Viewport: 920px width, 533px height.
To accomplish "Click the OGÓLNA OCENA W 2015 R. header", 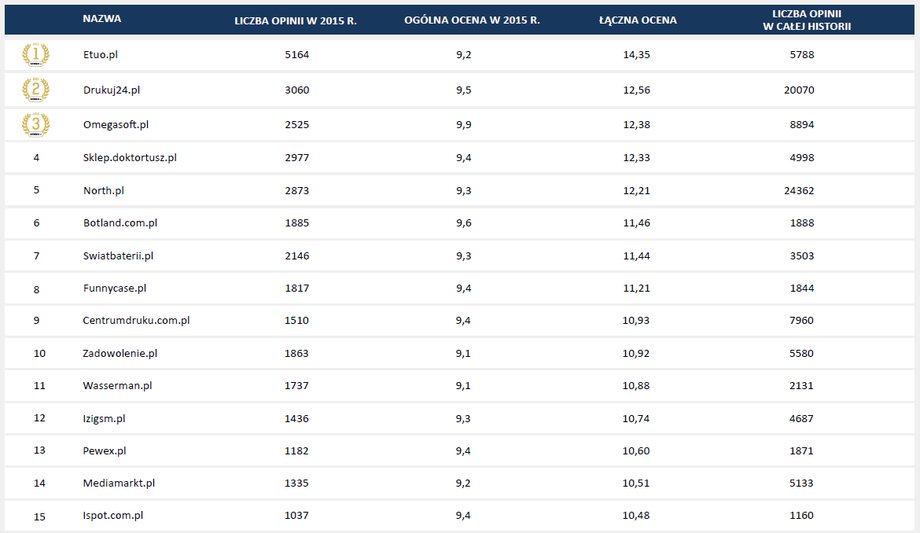I will point(472,21).
